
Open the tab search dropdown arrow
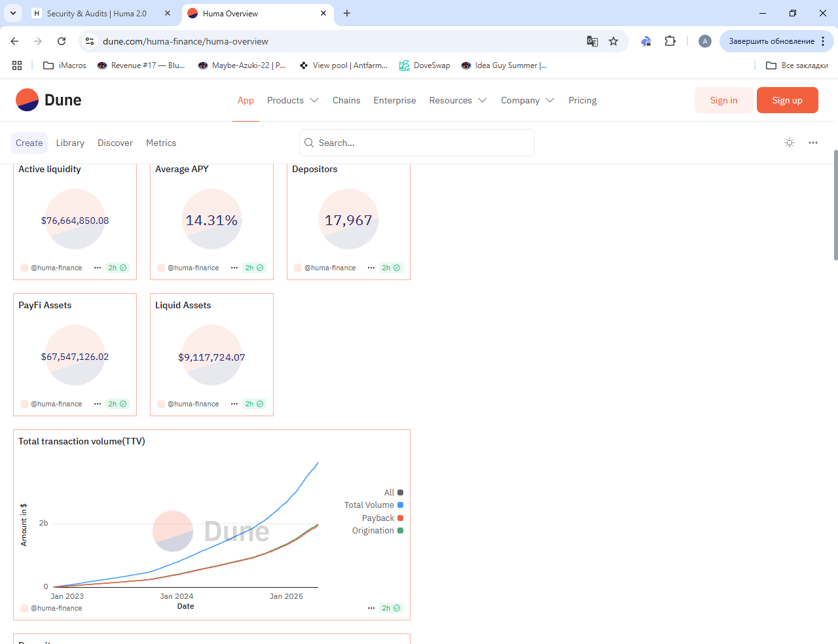(13, 13)
